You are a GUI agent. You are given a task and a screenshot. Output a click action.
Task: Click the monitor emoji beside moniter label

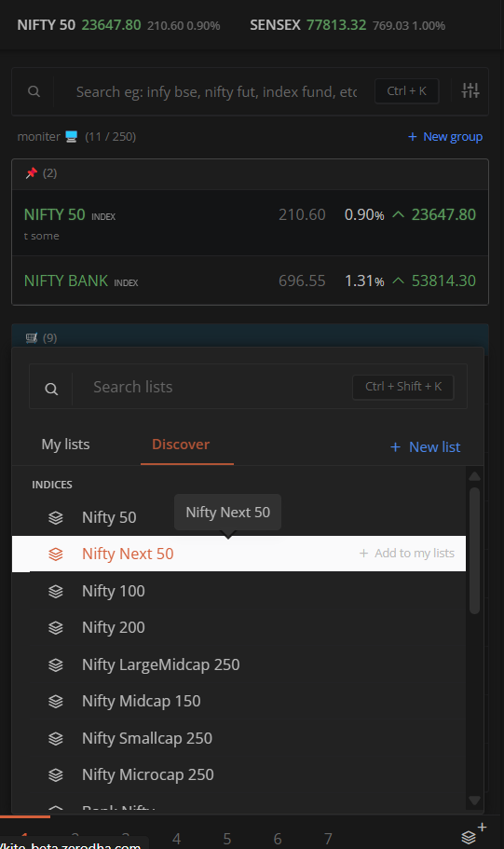[x=72, y=136]
